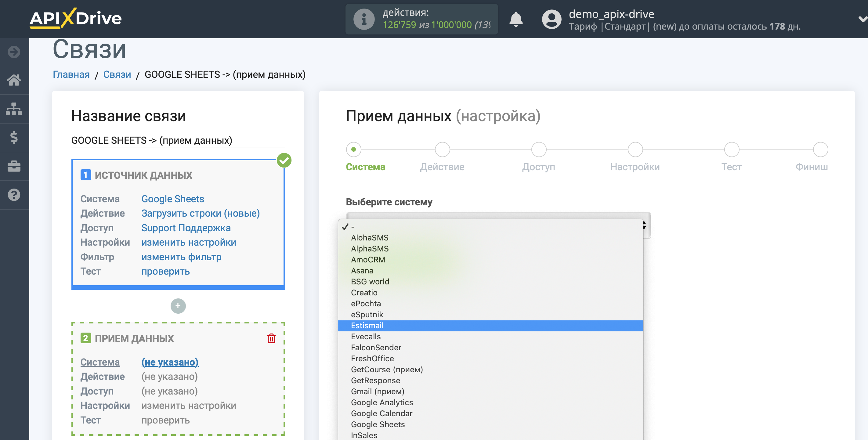
Task: Choose ePochta from the list
Action: pos(490,304)
